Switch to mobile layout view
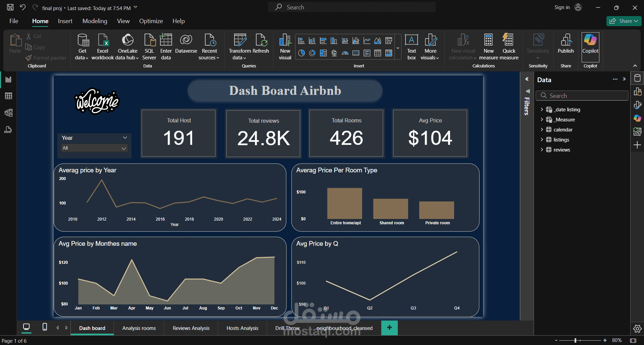This screenshot has height=345, width=644. coord(45,327)
